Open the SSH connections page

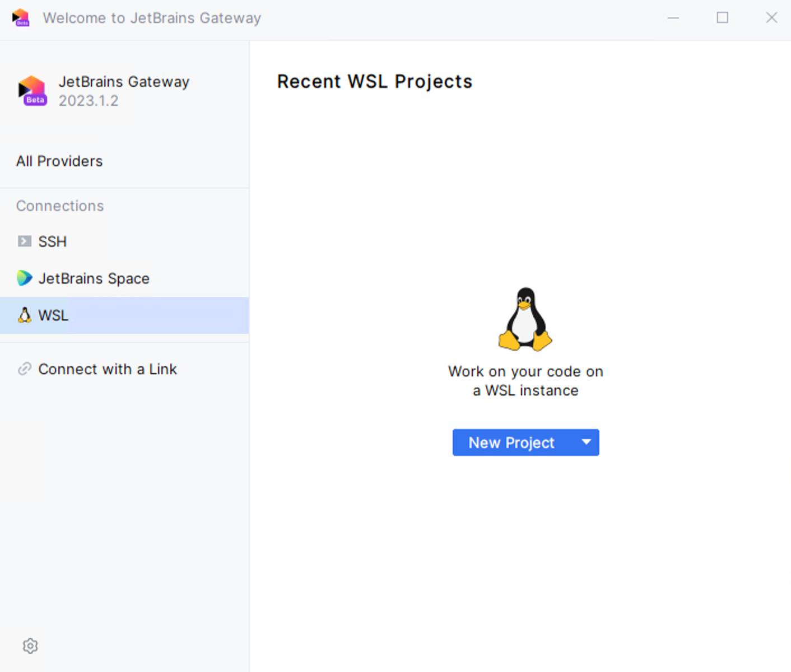click(124, 241)
